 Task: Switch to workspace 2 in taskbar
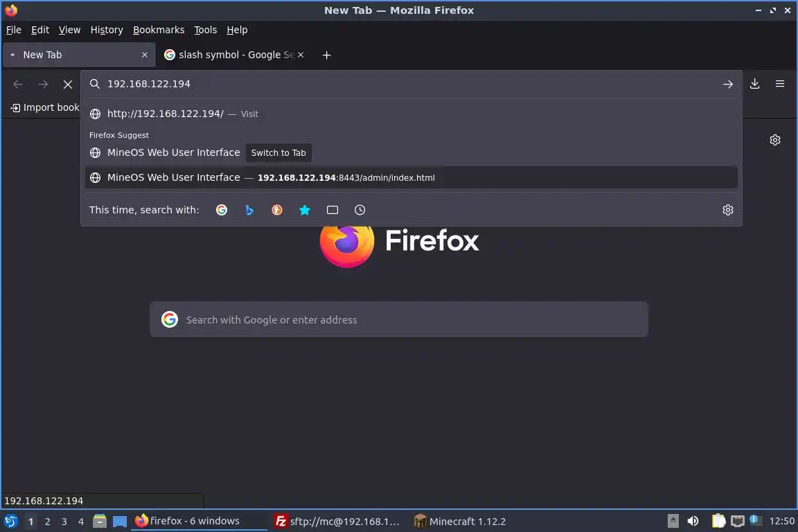tap(47, 522)
